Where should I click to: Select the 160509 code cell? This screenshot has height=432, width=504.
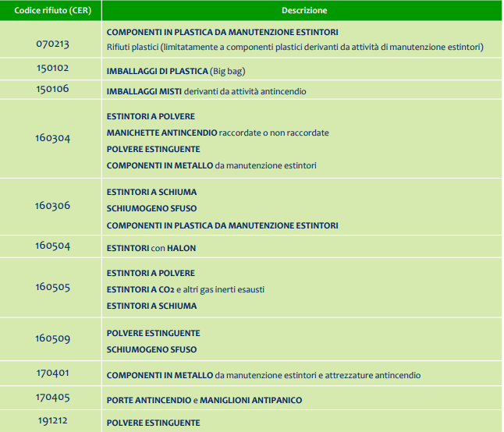(52, 339)
